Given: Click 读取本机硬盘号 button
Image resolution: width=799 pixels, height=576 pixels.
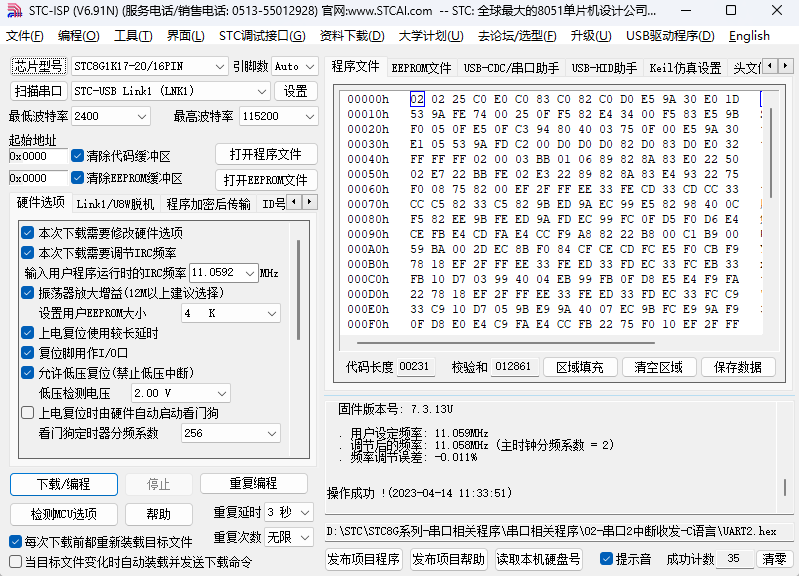Looking at the screenshot, I should coord(539,559).
